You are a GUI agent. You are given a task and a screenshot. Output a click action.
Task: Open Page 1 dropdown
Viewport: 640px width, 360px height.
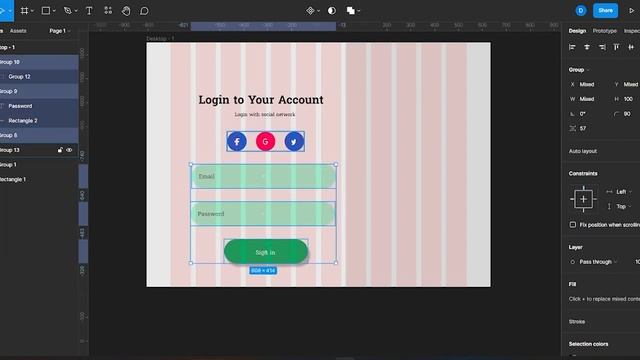point(60,31)
